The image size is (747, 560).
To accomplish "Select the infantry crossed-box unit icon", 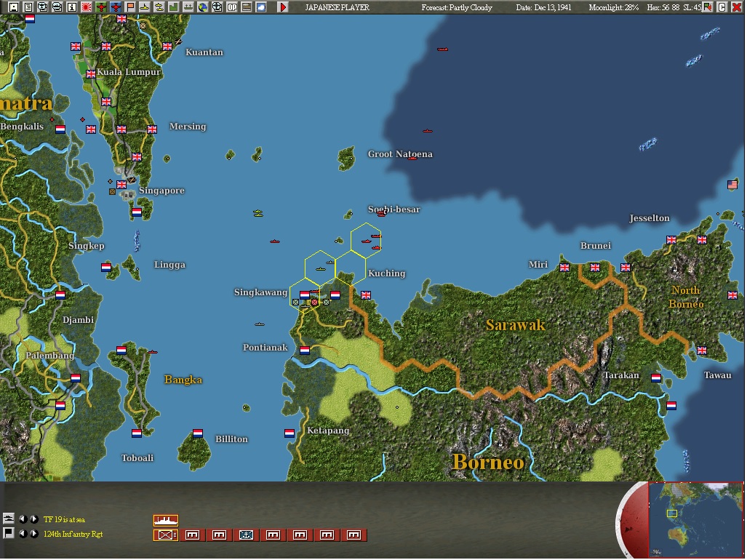I will (166, 535).
